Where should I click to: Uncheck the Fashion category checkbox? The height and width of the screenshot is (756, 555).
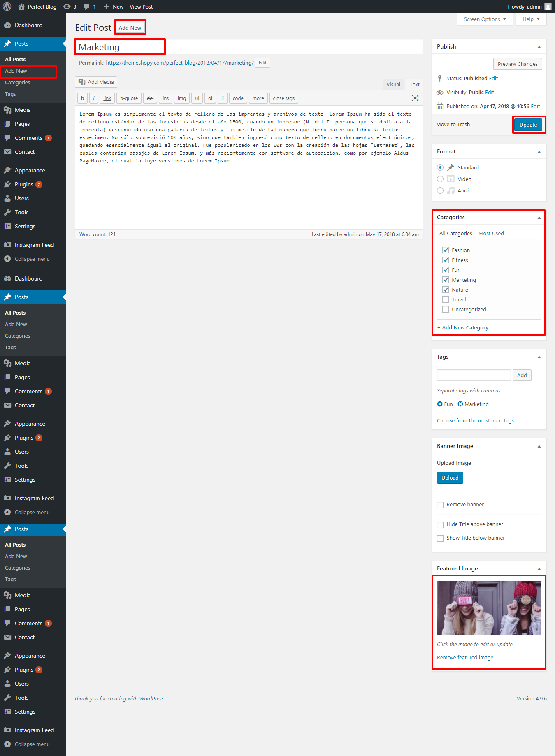click(446, 250)
